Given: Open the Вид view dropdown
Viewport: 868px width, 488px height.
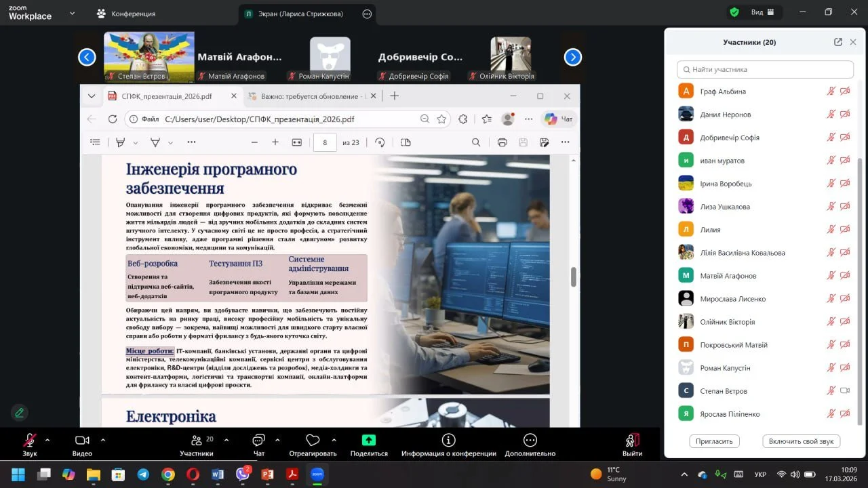Looking at the screenshot, I should point(763,12).
